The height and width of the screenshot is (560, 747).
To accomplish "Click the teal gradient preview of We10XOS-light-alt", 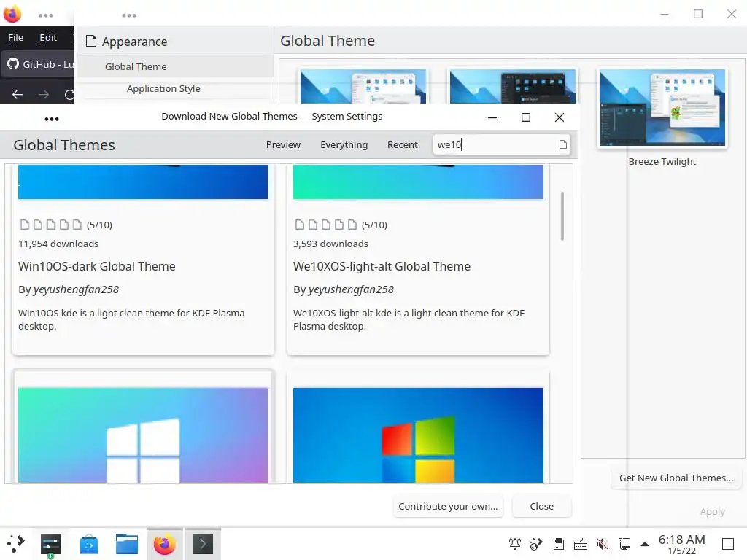I will (418, 182).
